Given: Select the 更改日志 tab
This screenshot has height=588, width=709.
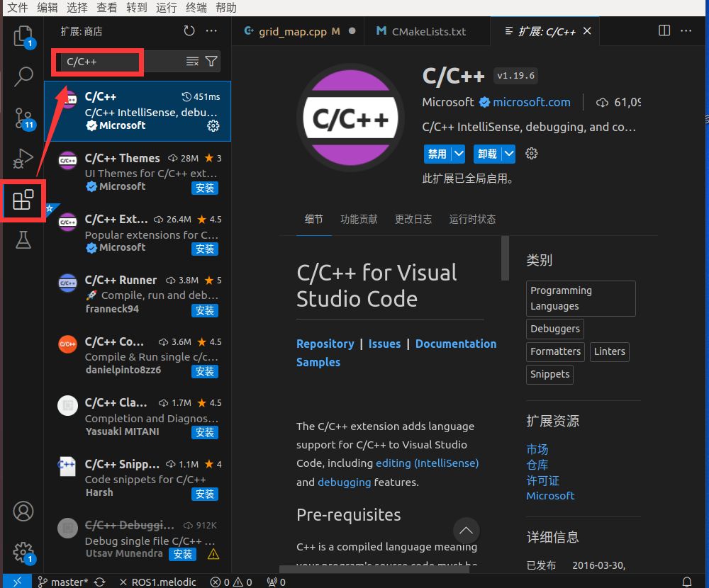Looking at the screenshot, I should pyautogui.click(x=413, y=219).
